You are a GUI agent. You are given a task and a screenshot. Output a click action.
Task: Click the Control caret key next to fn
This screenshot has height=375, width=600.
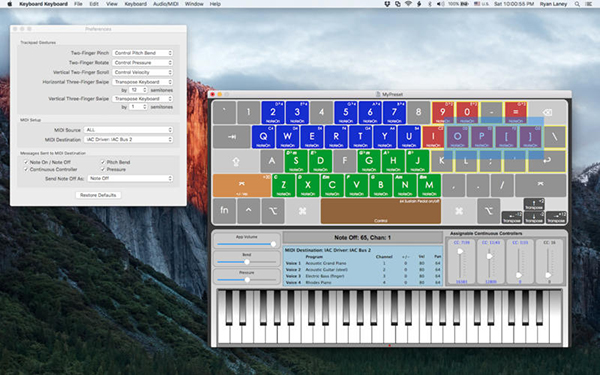[249, 210]
